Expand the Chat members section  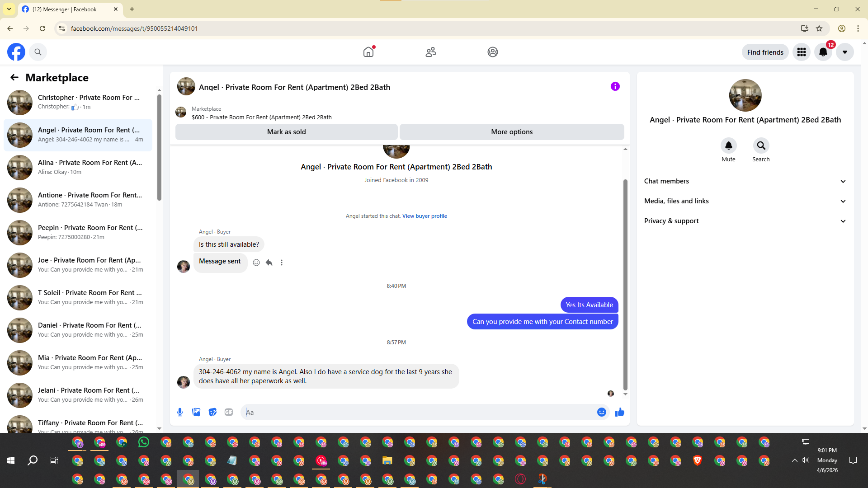click(x=745, y=181)
